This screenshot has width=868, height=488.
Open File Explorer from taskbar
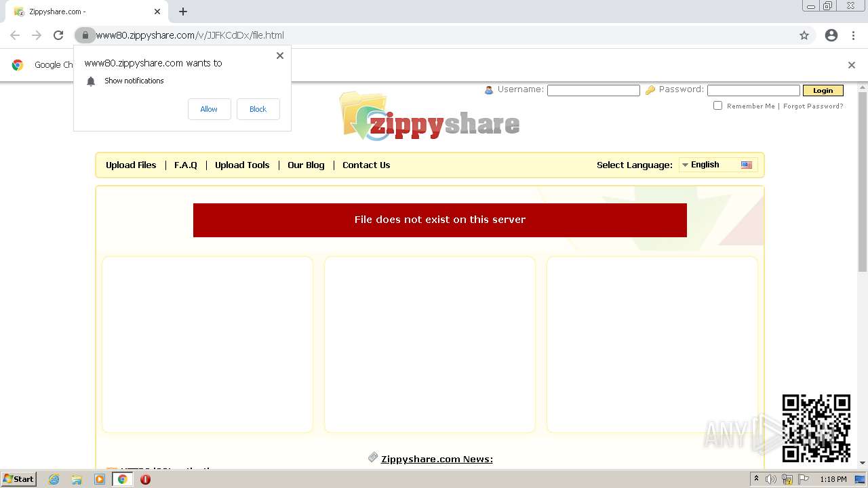point(77,479)
